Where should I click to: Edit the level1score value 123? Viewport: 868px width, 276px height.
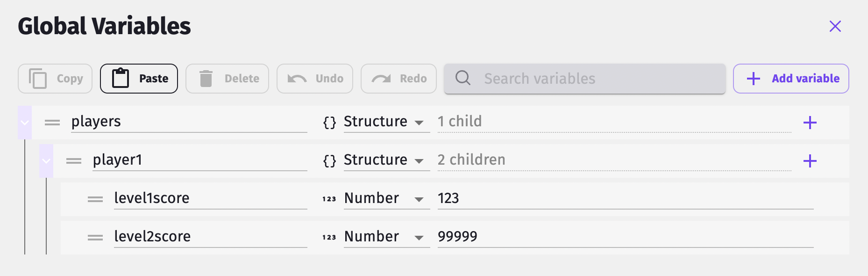(625, 198)
